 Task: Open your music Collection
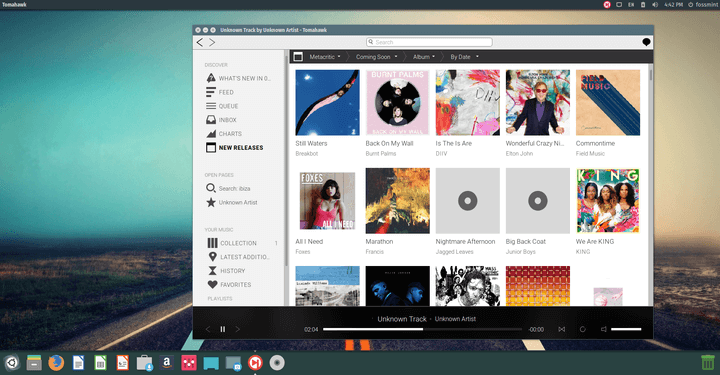coord(232,243)
